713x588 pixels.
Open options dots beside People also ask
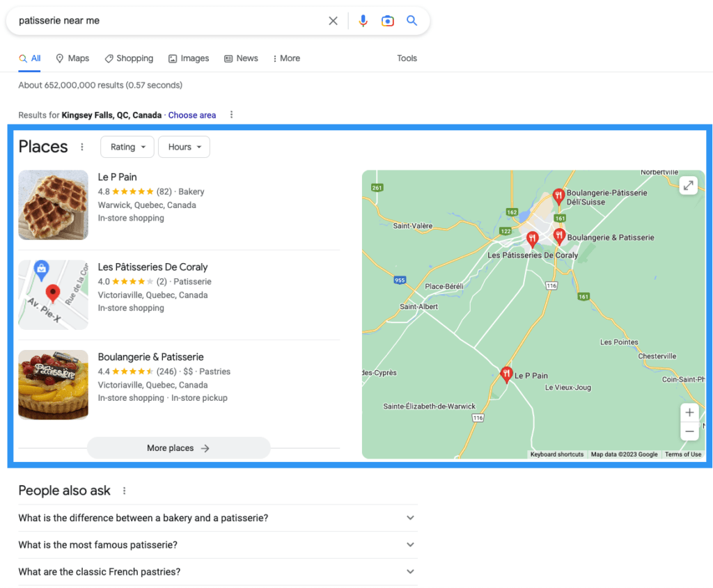tap(124, 491)
